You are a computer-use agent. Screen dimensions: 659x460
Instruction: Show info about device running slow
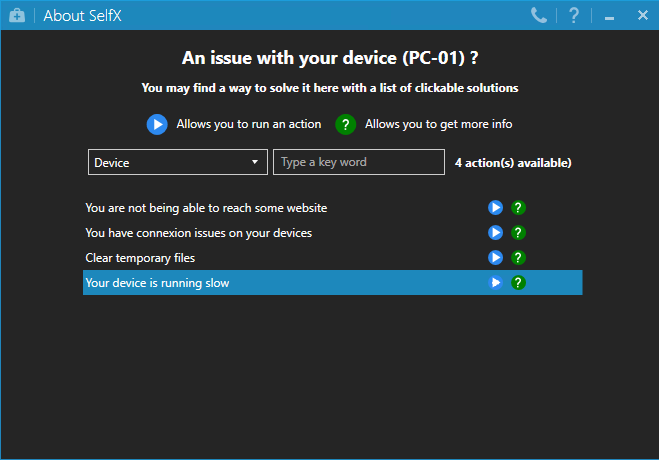[x=518, y=283]
